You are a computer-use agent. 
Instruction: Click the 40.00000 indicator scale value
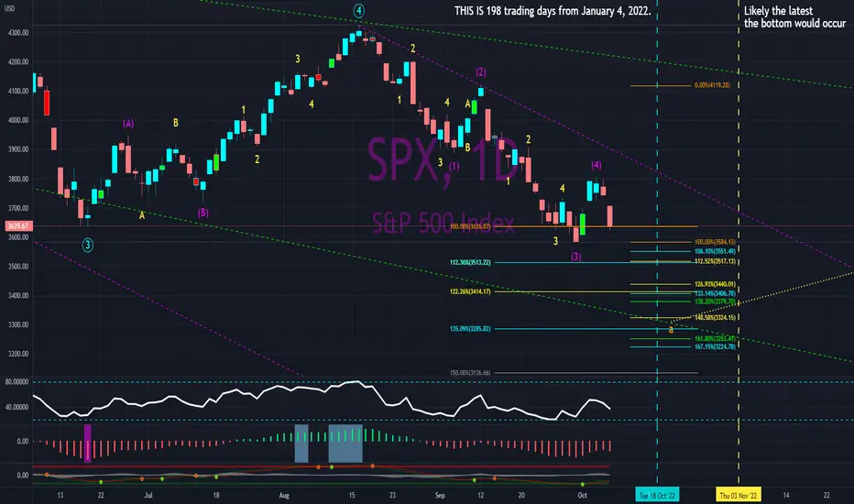coord(16,407)
